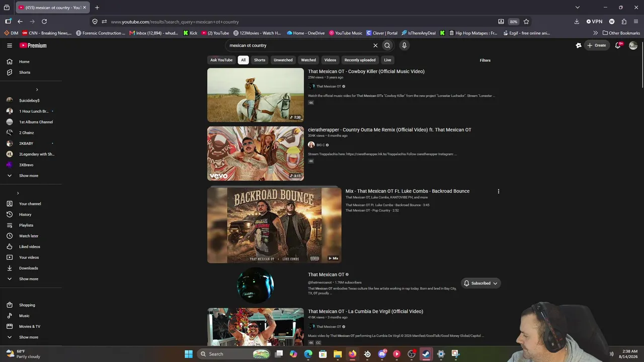Open the Backroad Bounce mix title

point(408,191)
